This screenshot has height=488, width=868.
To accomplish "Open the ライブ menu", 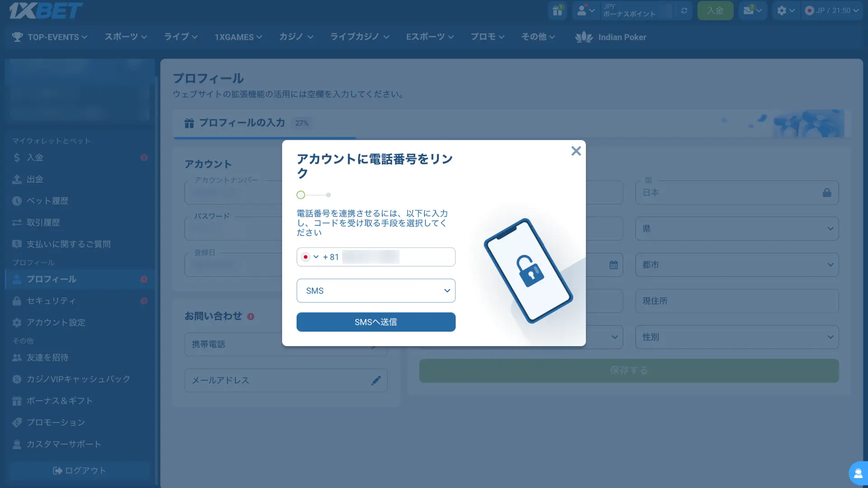I will (180, 37).
